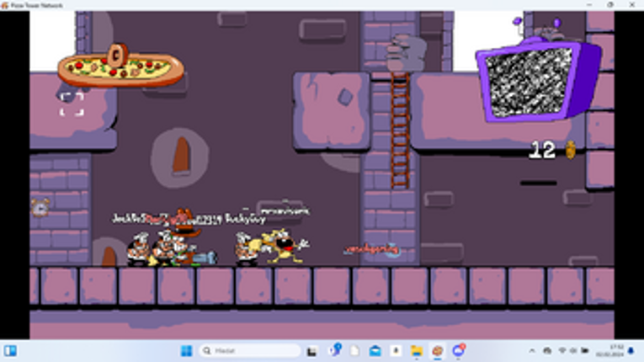The width and height of the screenshot is (644, 362).
Task: Open the network status tray icon
Action: [562, 350]
